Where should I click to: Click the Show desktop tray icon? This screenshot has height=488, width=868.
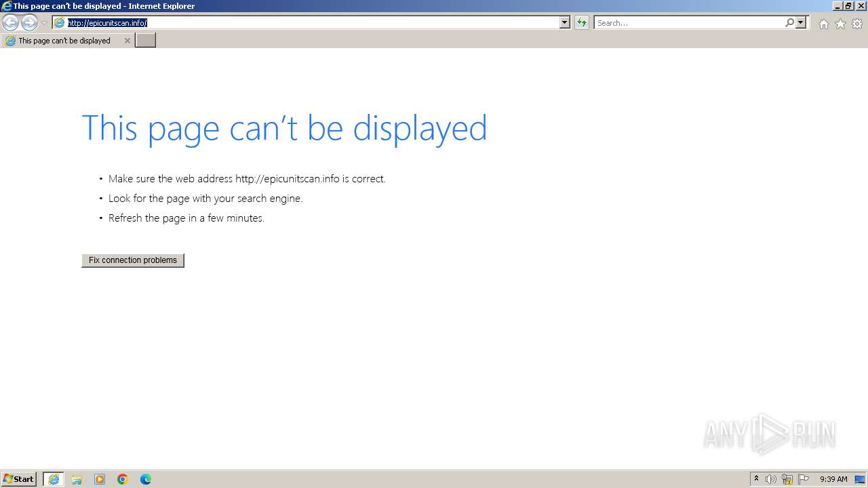(x=861, y=479)
